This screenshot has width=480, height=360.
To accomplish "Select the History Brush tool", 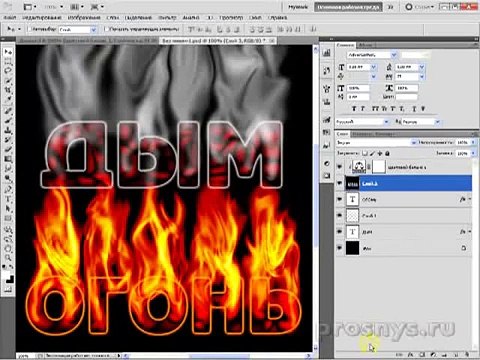I will [x=8, y=140].
